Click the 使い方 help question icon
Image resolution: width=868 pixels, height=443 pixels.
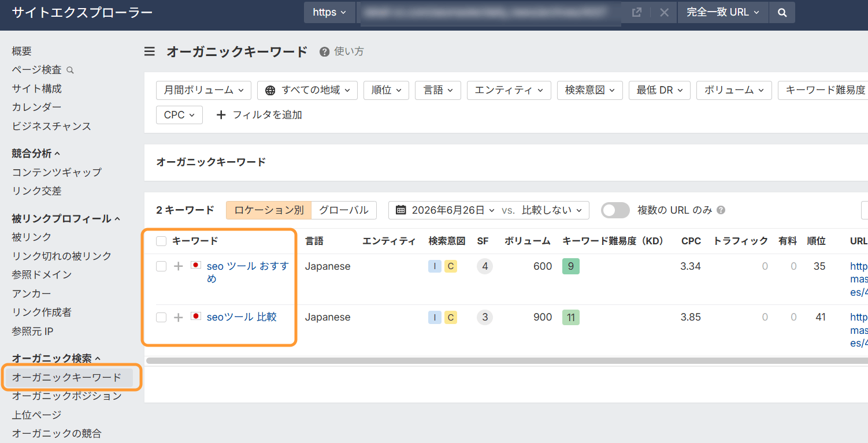point(324,51)
